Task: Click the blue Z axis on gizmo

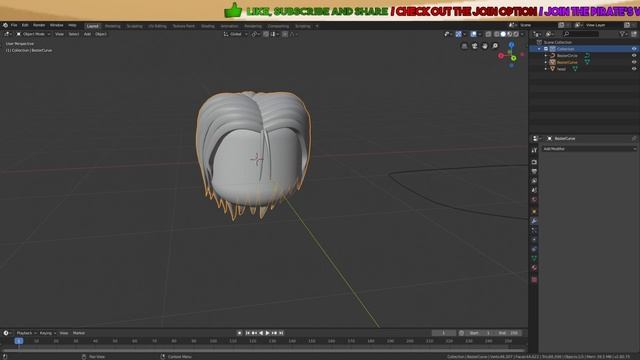Action: [511, 45]
